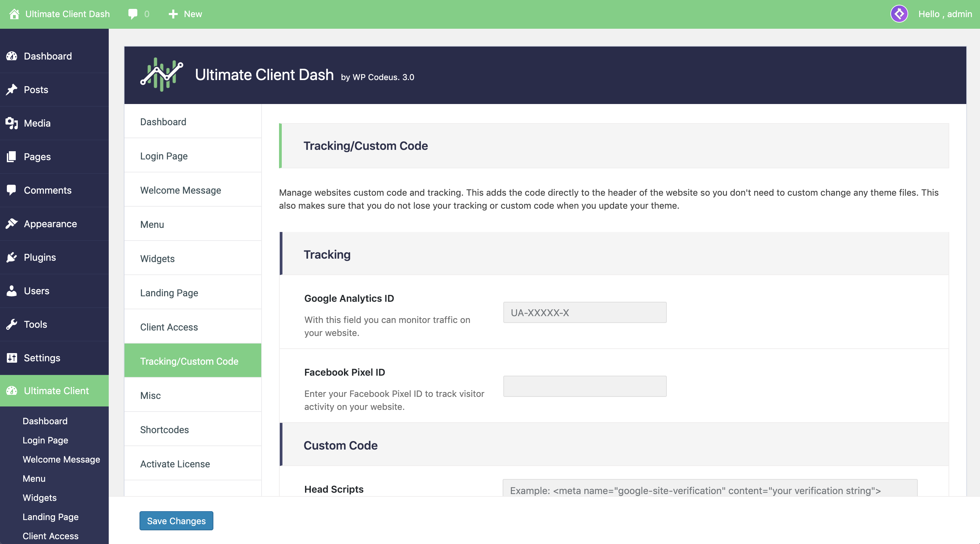Viewport: 980px width, 544px height.
Task: Click the home icon in admin bar
Action: (x=14, y=14)
